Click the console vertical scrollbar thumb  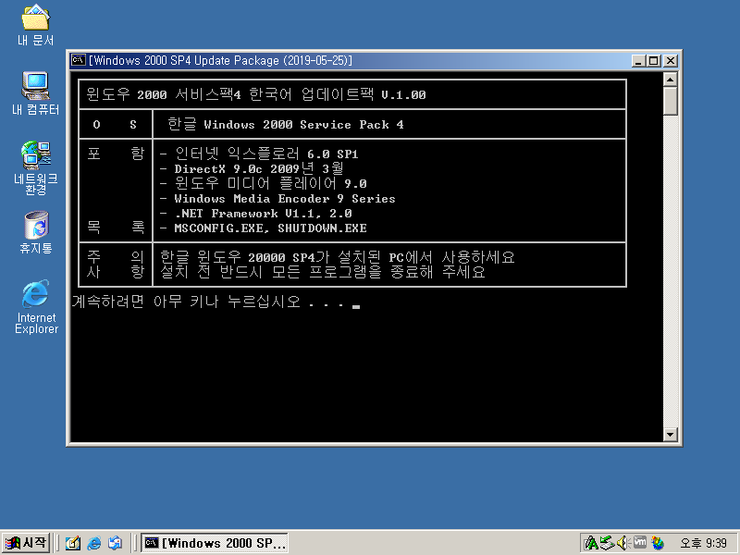tap(670, 101)
